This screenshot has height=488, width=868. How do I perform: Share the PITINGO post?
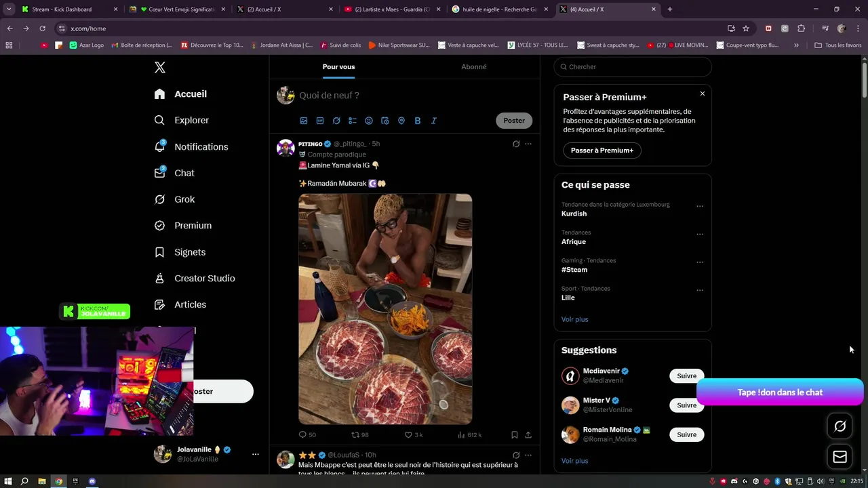click(528, 435)
